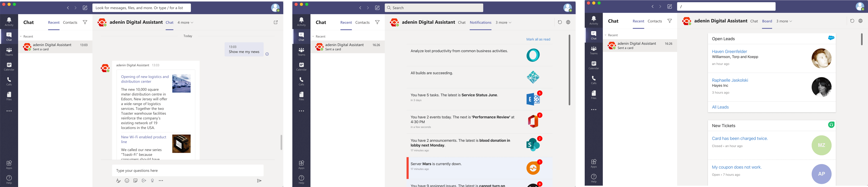Open the Raphaelle Jaskolski lead
This screenshot has height=187, width=868.
(x=730, y=80)
